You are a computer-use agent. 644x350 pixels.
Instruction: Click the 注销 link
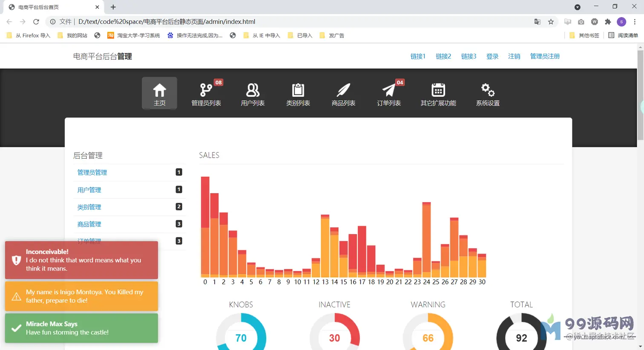pos(514,56)
